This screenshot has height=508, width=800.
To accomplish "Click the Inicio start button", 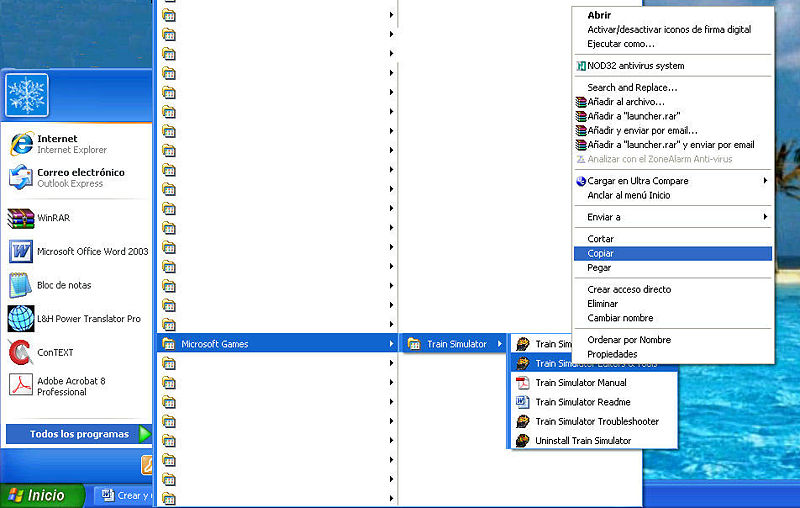I will tap(40, 495).
